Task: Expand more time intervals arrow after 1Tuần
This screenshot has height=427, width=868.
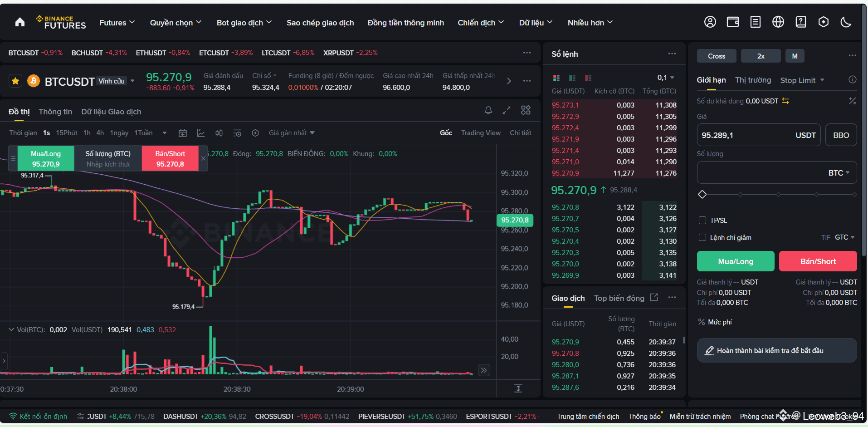Action: [x=165, y=133]
